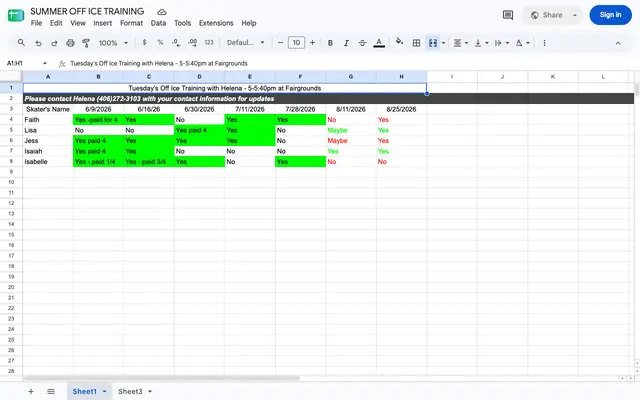Open the Extensions menu

[216, 23]
